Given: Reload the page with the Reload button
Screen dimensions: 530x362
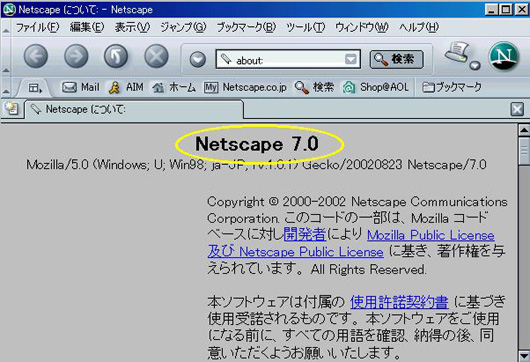Looking at the screenshot, I should (x=116, y=56).
